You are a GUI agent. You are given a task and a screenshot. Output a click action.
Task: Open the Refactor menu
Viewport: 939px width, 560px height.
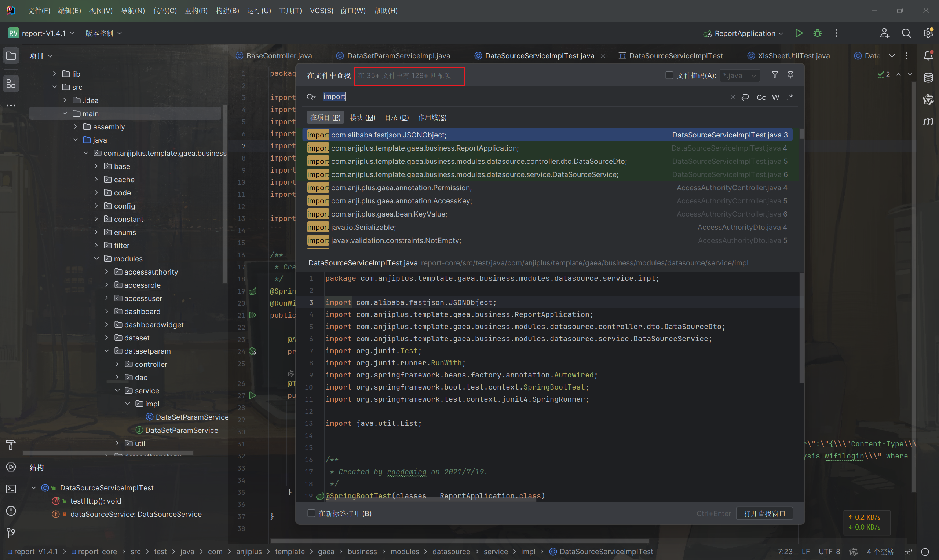click(196, 11)
